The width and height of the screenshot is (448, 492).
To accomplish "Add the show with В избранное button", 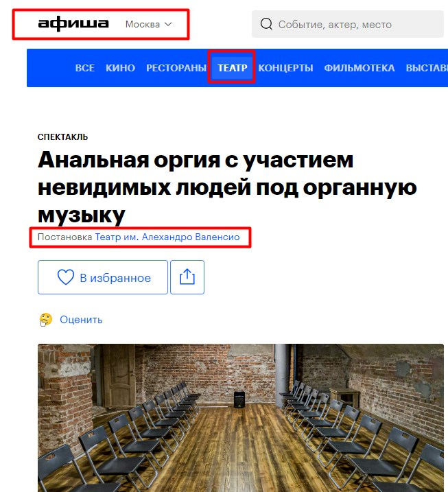I will coord(103,277).
